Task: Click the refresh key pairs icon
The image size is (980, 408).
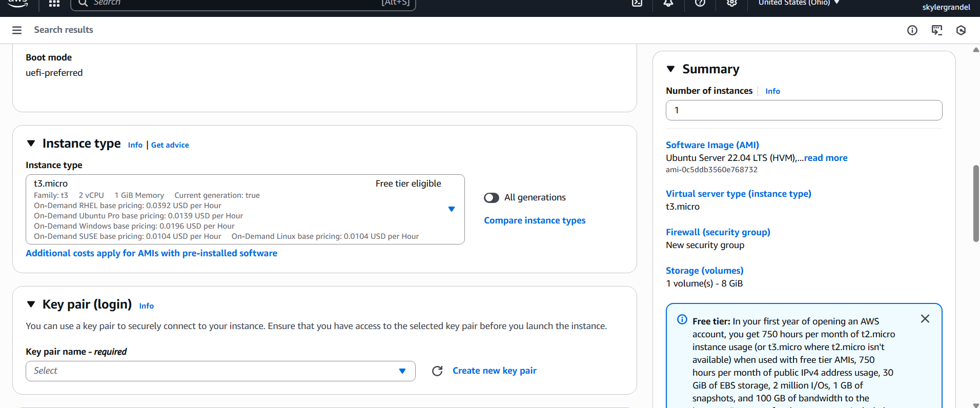Action: pyautogui.click(x=437, y=371)
